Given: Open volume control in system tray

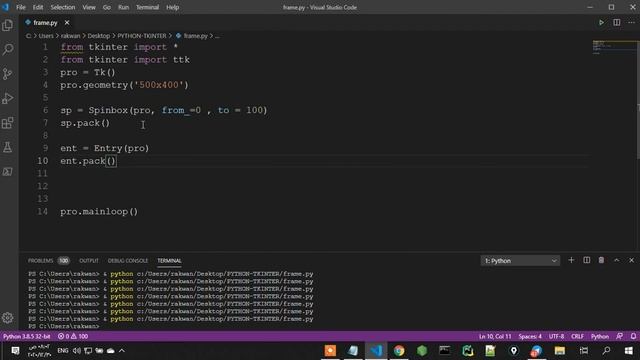Looking at the screenshot, I should pyautogui.click(x=77, y=351).
